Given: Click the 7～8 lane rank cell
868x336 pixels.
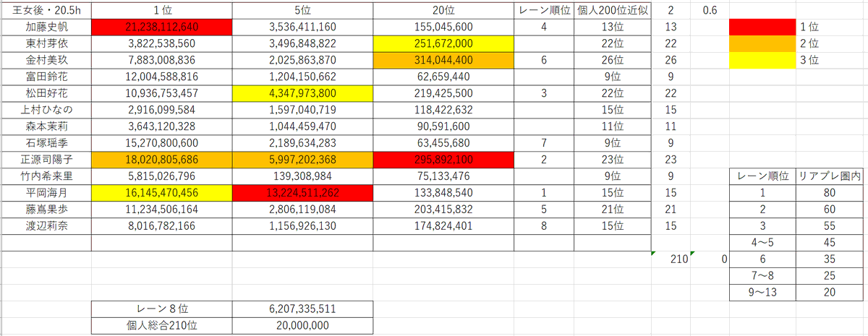Looking at the screenshot, I should tap(762, 276).
